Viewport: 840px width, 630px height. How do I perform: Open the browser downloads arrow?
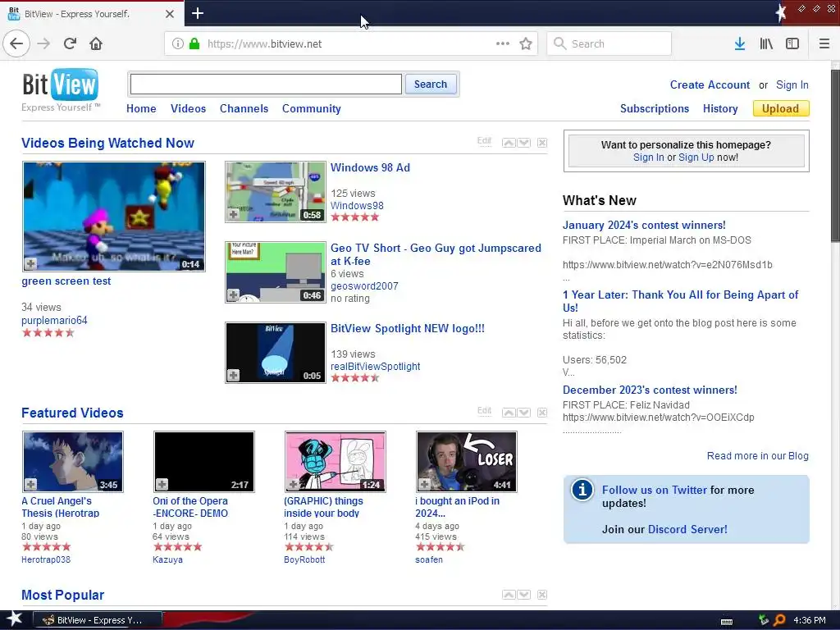(x=740, y=43)
